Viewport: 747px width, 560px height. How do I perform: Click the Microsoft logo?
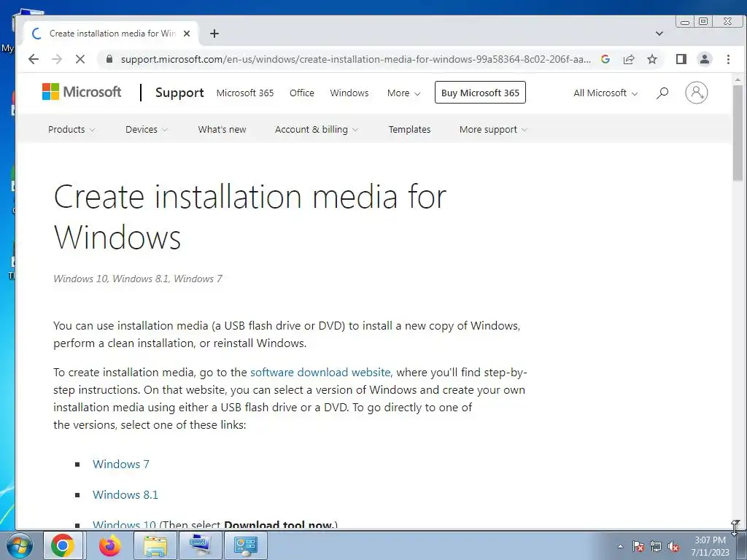click(82, 92)
